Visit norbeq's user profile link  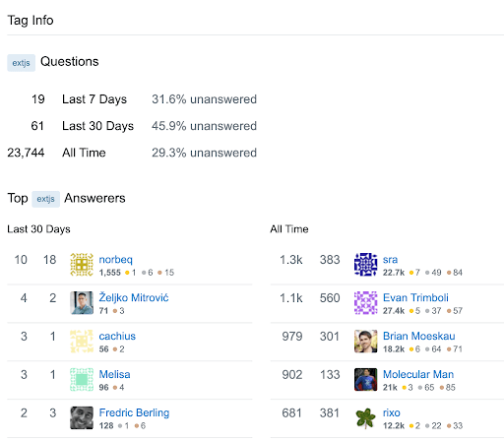point(116,260)
